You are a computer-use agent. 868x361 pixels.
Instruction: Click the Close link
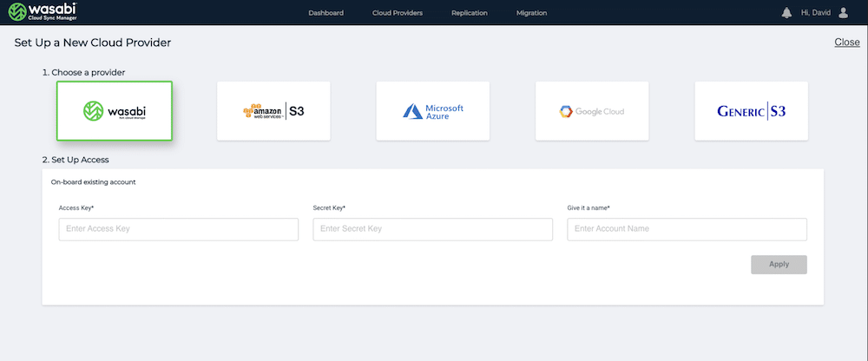click(x=847, y=42)
